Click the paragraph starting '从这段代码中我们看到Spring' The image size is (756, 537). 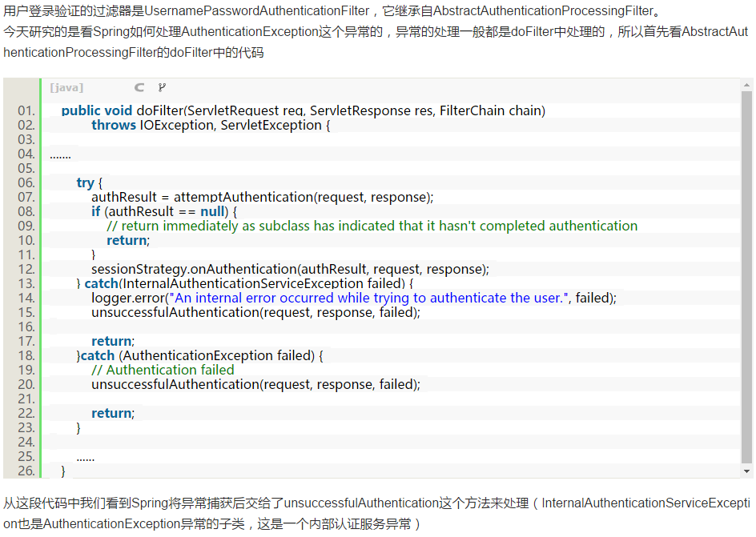[376, 503]
